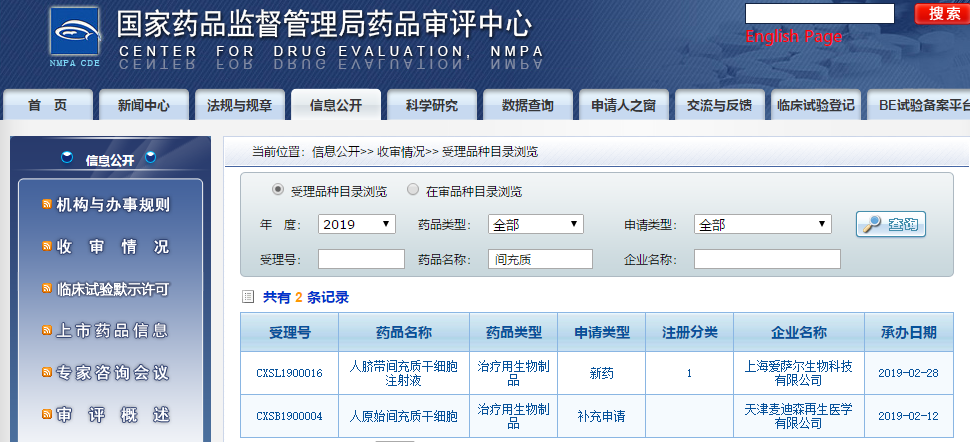Click the orange icon beside 收审情况
Screen dimensions: 970x442
tap(46, 247)
